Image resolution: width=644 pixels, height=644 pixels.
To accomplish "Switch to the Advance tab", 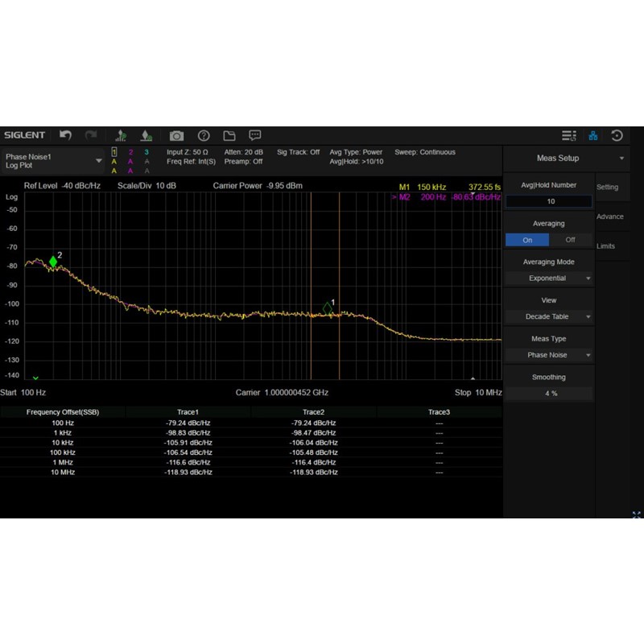I will [609, 217].
